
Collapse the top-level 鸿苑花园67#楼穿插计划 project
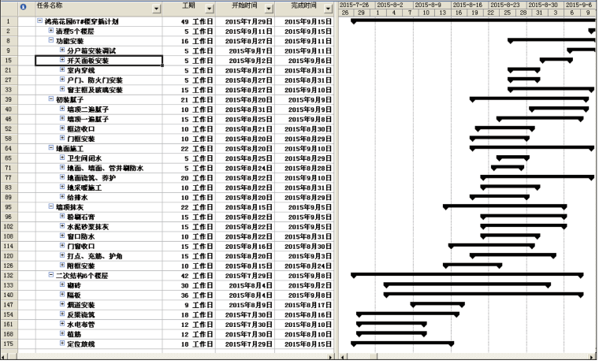(x=40, y=21)
